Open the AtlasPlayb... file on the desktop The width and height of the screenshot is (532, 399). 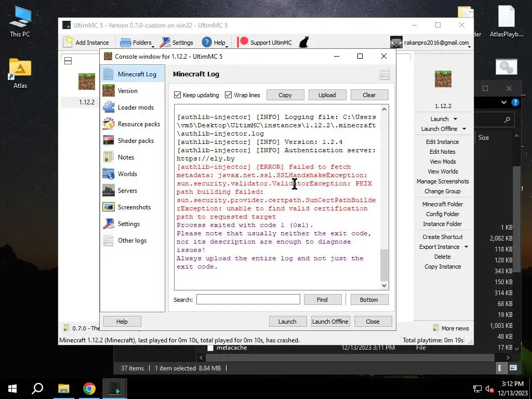tap(506, 21)
